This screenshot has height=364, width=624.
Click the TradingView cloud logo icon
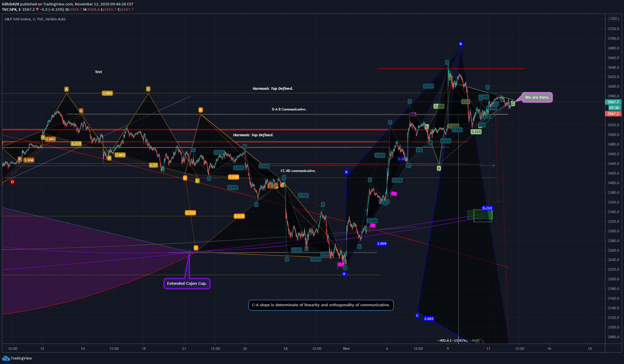[6, 358]
